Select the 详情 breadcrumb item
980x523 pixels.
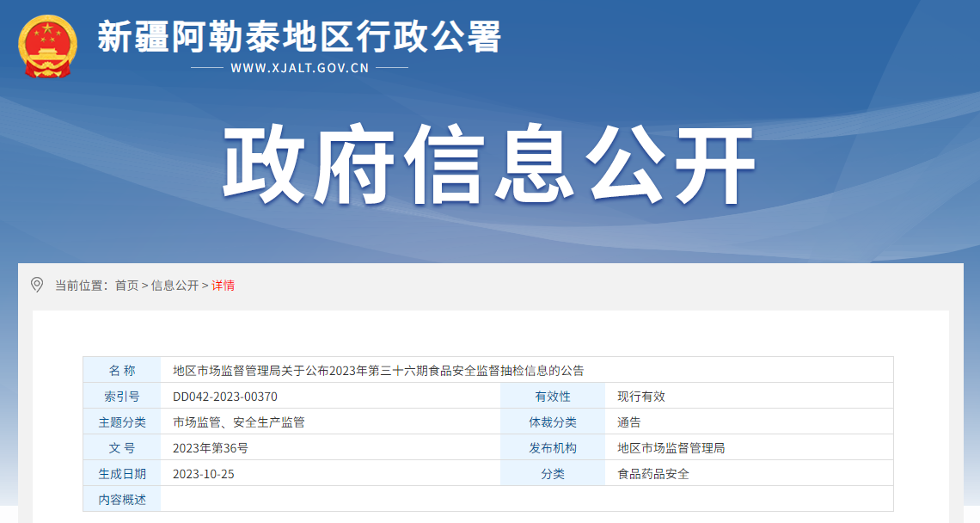point(224,286)
